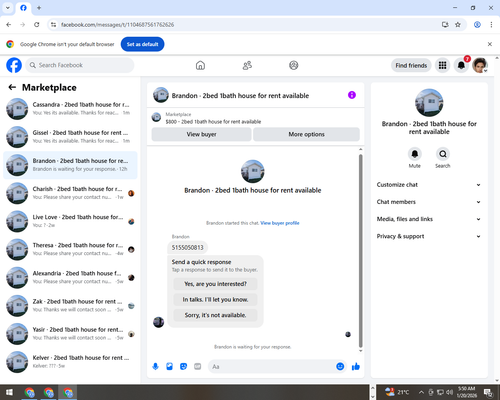Open the emoji picker in message box
500x400 pixels.
(x=340, y=367)
